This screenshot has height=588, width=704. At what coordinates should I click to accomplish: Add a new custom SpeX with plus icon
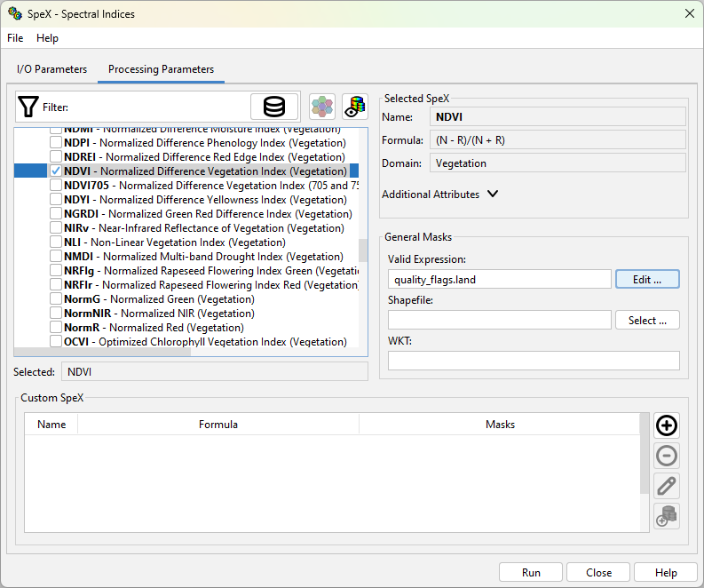pyautogui.click(x=666, y=425)
